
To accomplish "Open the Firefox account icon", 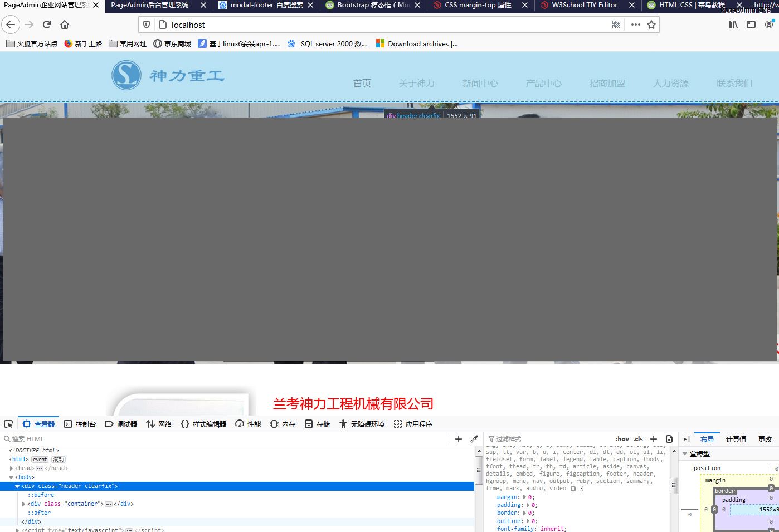I will (770, 25).
